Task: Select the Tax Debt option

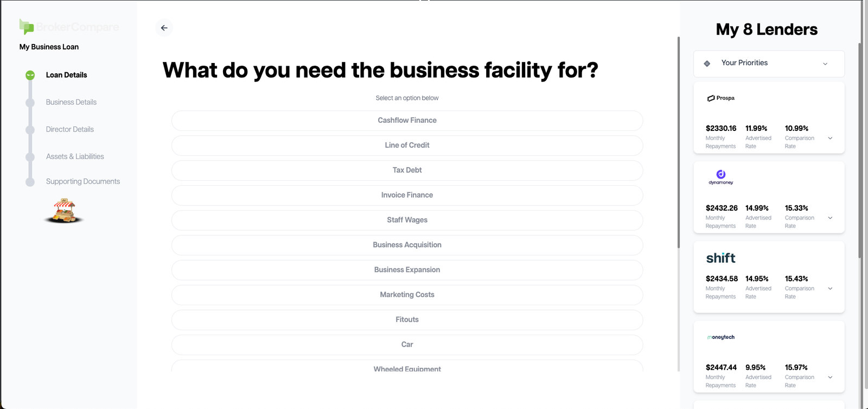Action: point(407,171)
